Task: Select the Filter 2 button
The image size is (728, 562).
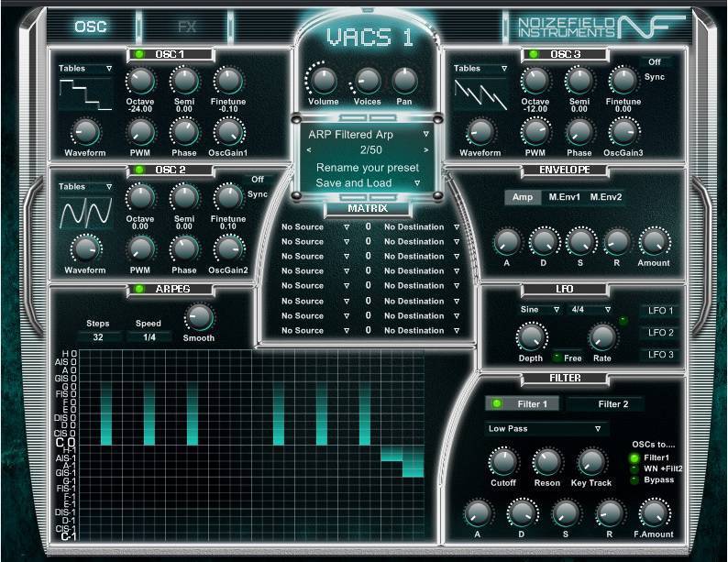Action: click(x=613, y=403)
